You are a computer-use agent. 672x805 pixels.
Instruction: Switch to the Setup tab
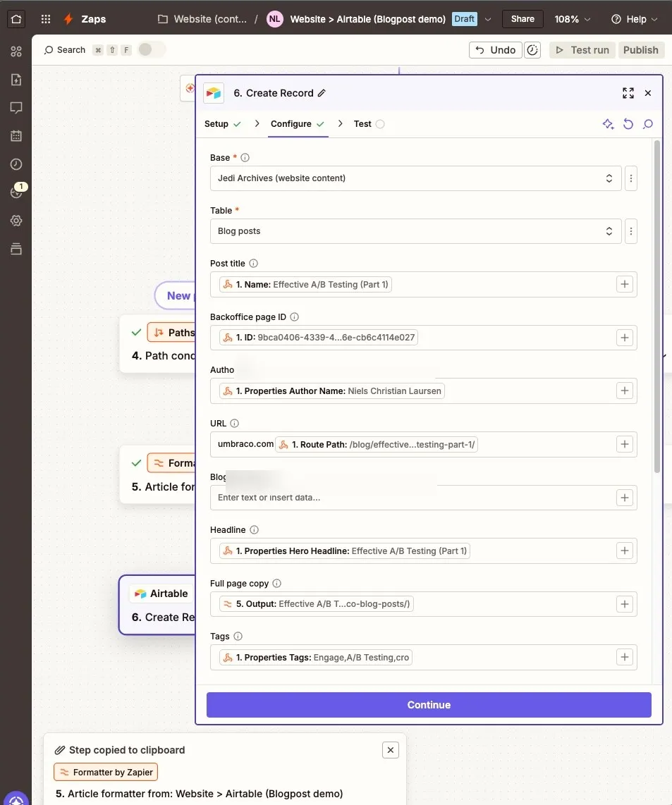(x=218, y=123)
